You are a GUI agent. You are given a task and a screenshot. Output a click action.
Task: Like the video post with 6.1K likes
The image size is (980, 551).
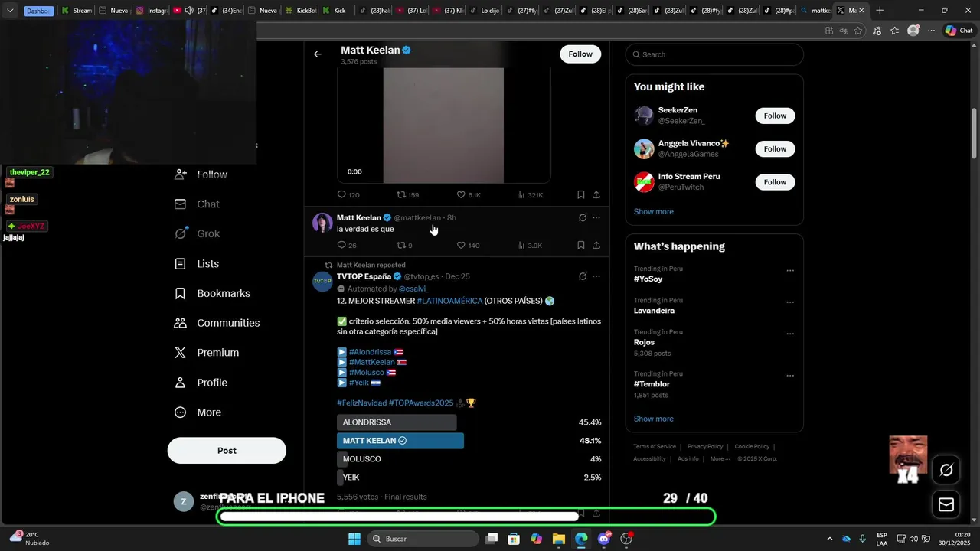click(x=461, y=195)
